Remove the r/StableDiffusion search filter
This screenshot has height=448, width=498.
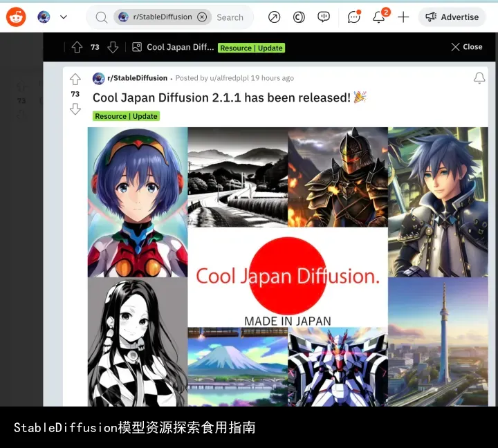pos(202,17)
